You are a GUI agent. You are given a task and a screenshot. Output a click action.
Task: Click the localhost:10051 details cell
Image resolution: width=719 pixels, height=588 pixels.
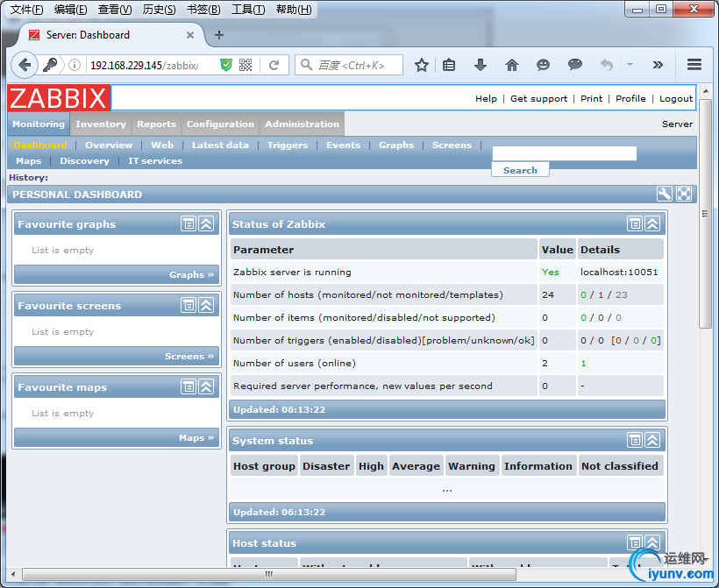[x=619, y=272]
